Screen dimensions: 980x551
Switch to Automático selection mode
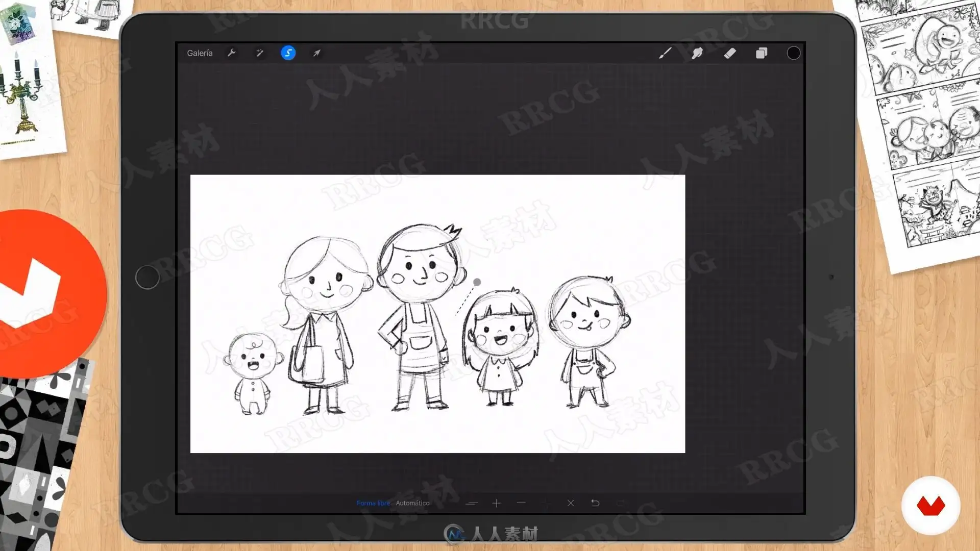point(412,503)
